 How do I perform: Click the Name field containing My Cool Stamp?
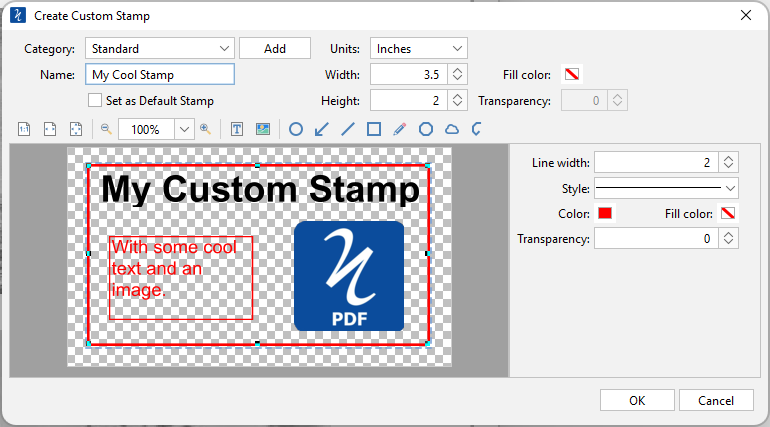coord(160,75)
